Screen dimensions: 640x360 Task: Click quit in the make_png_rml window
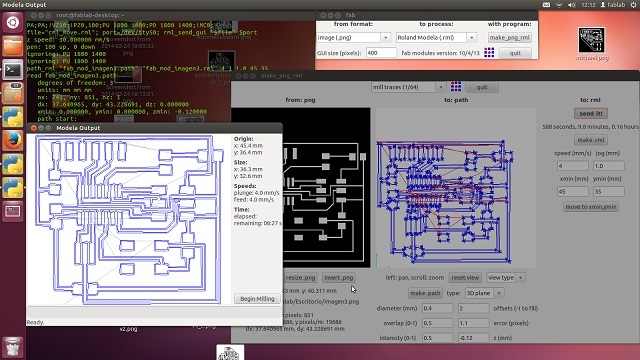482,87
